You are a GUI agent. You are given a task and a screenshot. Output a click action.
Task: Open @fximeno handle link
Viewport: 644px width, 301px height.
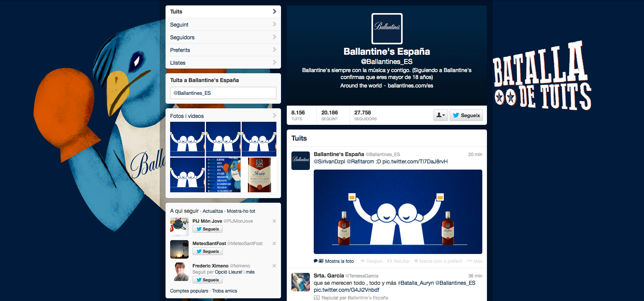tap(240, 266)
